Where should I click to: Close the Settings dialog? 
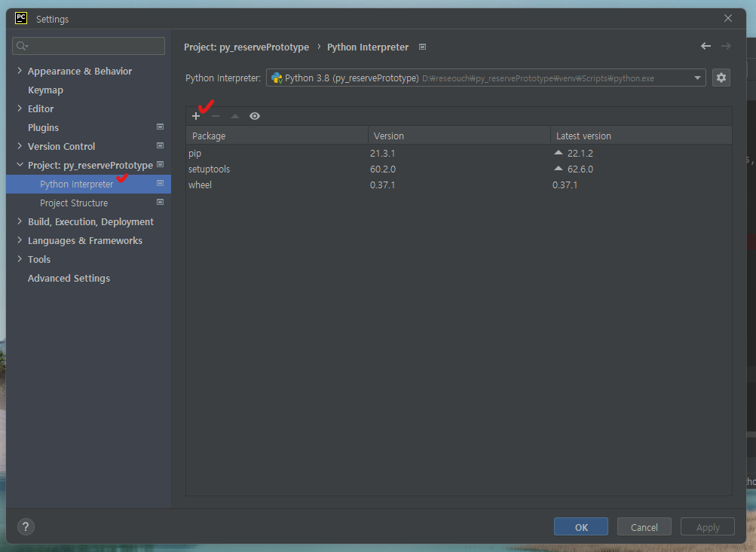coord(728,18)
